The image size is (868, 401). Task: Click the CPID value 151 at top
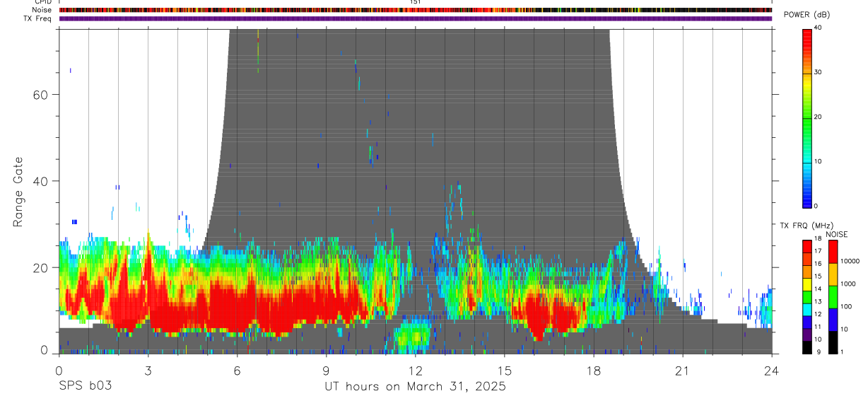[x=416, y=2]
